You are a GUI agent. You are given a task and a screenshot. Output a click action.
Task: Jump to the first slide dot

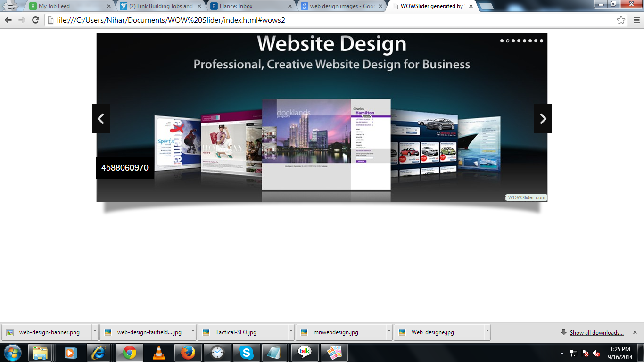(x=501, y=41)
